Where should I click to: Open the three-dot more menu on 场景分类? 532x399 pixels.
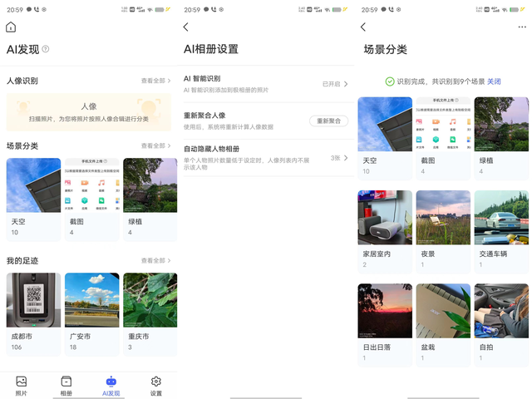tap(522, 27)
